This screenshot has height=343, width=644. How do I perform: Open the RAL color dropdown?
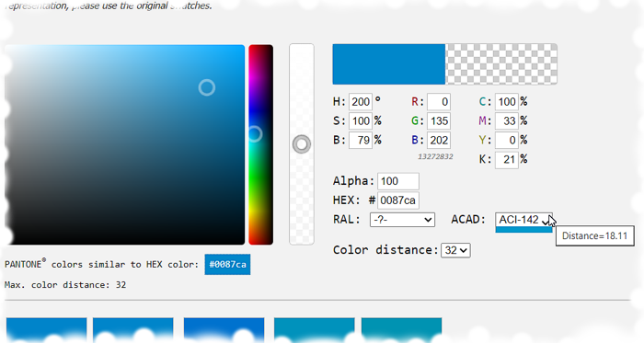pos(402,220)
